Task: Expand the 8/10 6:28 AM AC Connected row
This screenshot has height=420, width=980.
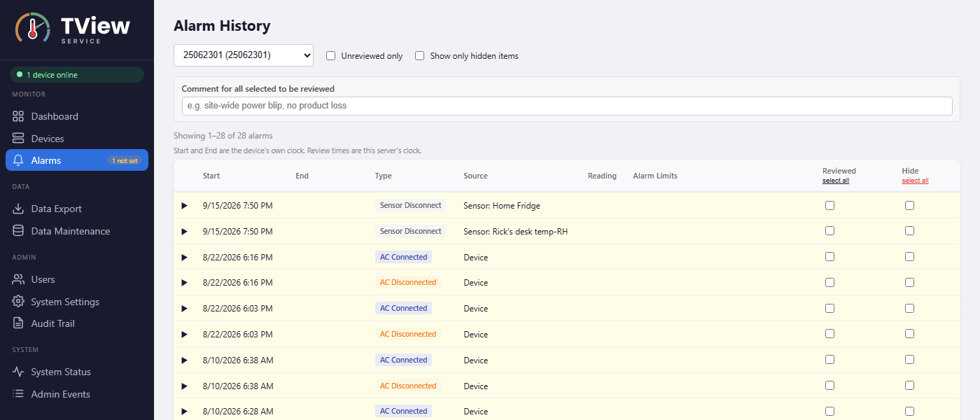Action: coord(185,411)
